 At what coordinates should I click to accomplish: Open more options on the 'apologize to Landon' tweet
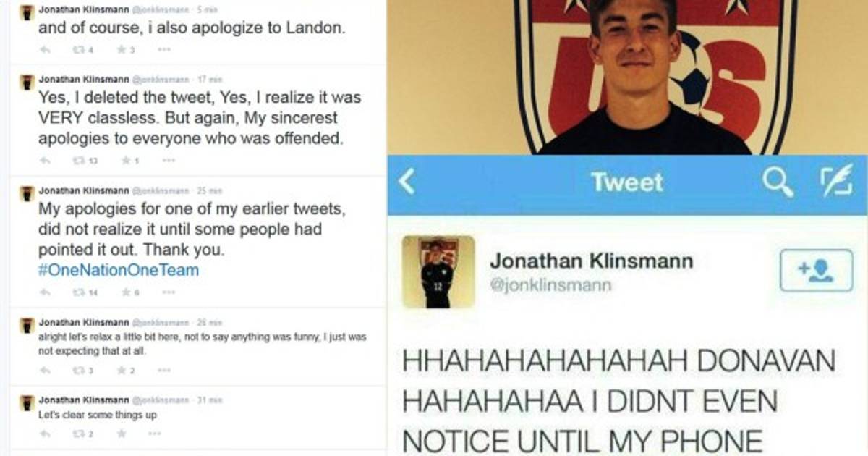coord(164,50)
